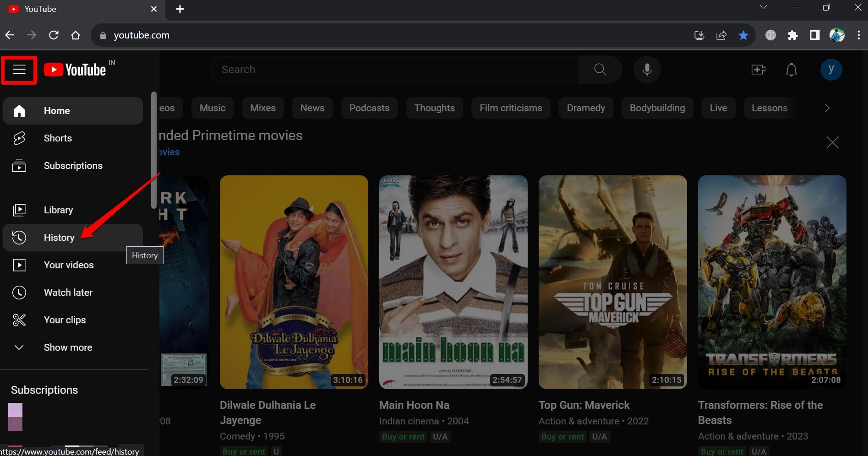The image size is (868, 456).
Task: Select the Film criticisms chip
Action: pyautogui.click(x=511, y=108)
